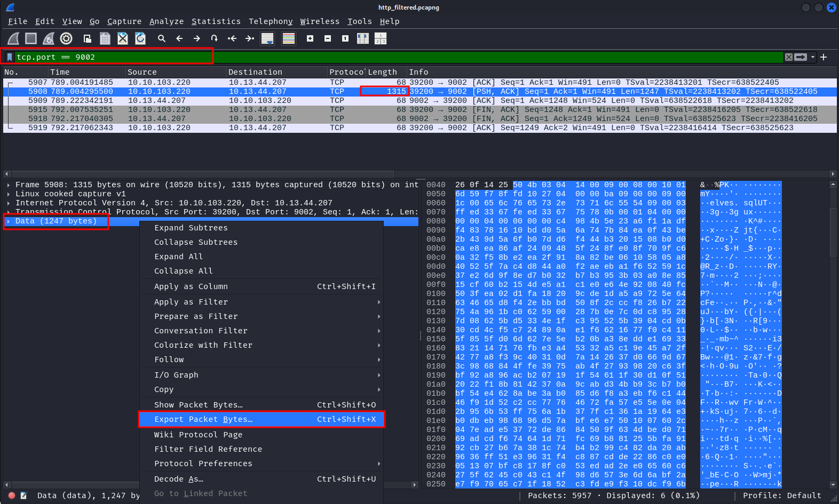Reload the capture file via toolbar icon
Image resolution: width=839 pixels, height=504 pixels.
coord(140,38)
